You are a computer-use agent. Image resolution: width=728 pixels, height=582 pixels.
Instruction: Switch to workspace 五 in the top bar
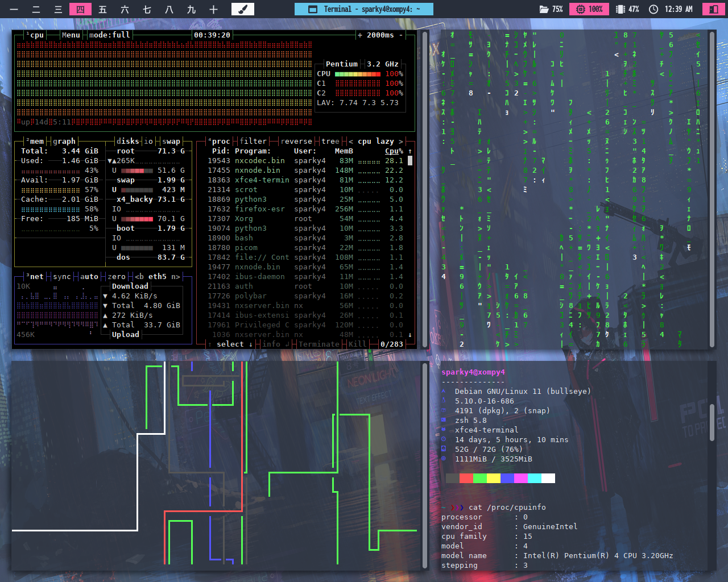point(102,9)
